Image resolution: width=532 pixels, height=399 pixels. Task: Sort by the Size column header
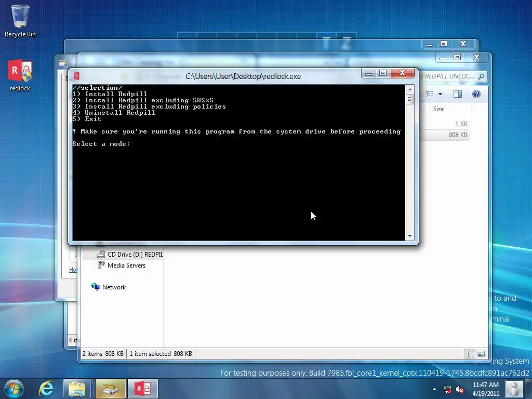point(438,109)
